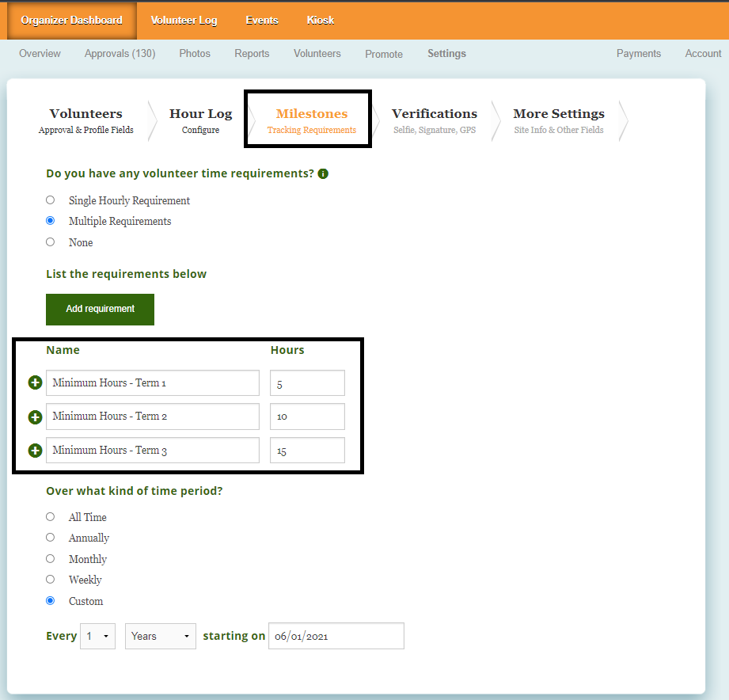Go to Volunteers Approval & Profile Fields step

point(86,120)
